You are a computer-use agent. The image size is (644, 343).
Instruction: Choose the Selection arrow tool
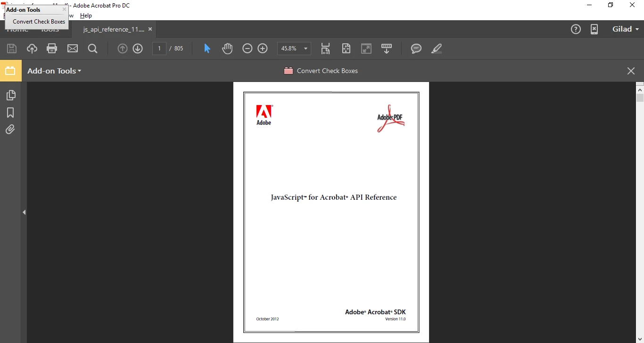[x=207, y=49]
